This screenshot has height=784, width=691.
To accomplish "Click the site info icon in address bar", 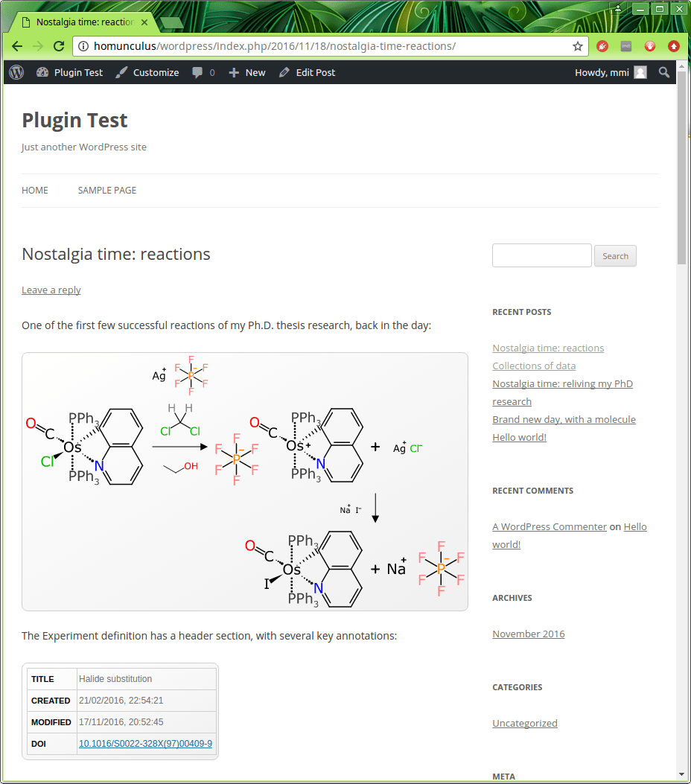I will coord(83,46).
